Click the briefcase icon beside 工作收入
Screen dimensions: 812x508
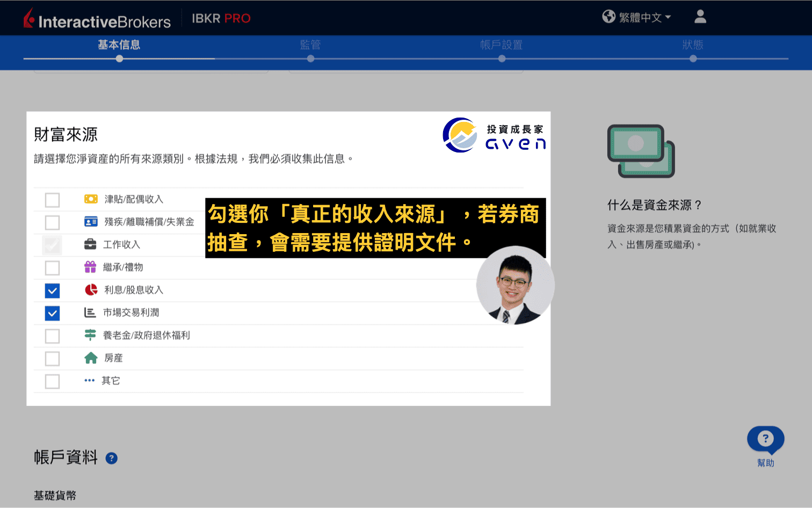tap(90, 244)
